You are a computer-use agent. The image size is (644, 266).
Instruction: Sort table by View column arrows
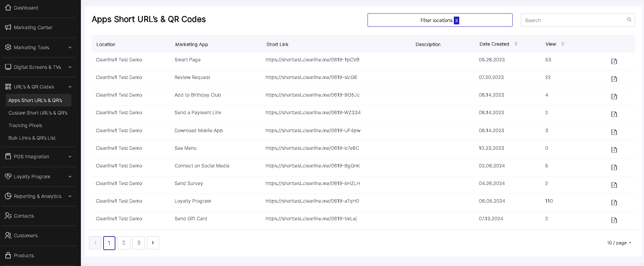point(563,44)
